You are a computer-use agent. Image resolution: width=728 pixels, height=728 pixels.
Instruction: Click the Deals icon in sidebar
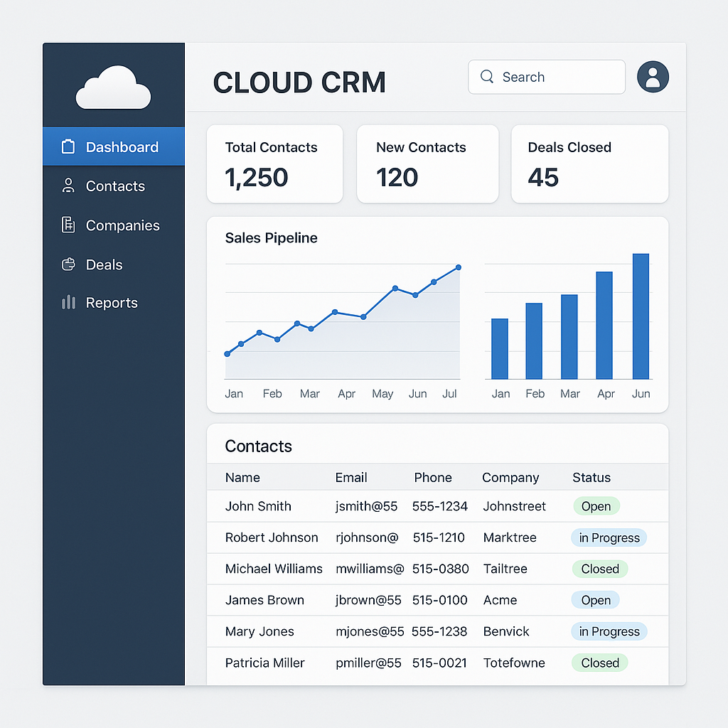[x=68, y=264]
